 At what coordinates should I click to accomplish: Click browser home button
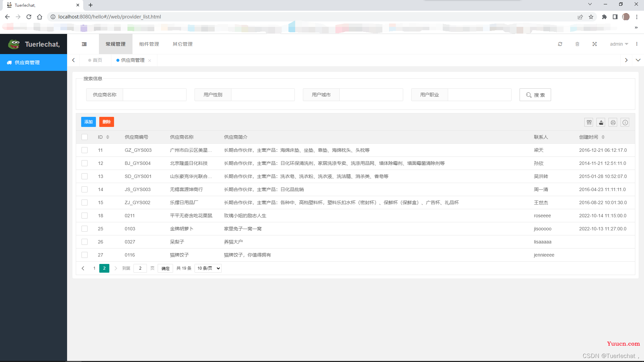pyautogui.click(x=40, y=17)
